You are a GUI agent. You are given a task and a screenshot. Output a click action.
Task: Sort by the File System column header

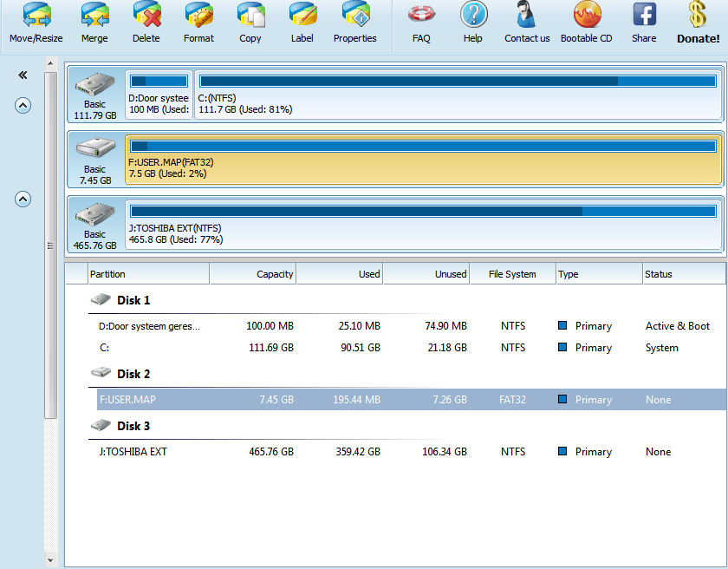512,274
